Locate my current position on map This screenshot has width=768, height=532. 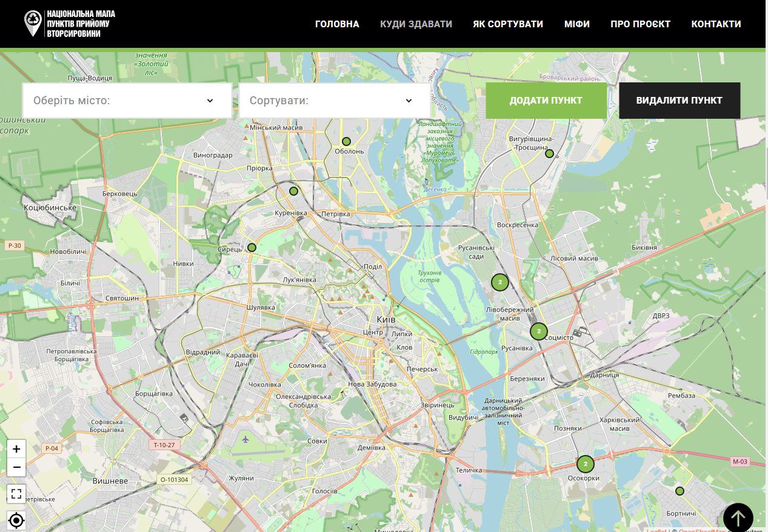[16, 520]
